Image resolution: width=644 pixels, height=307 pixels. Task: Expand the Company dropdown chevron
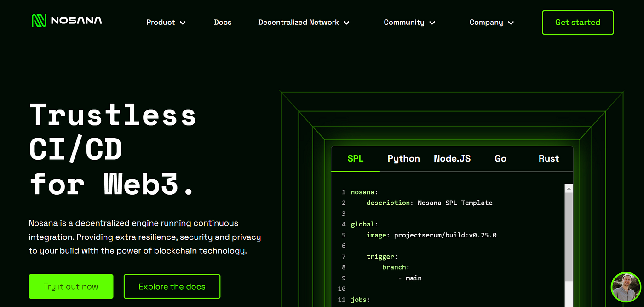point(511,23)
